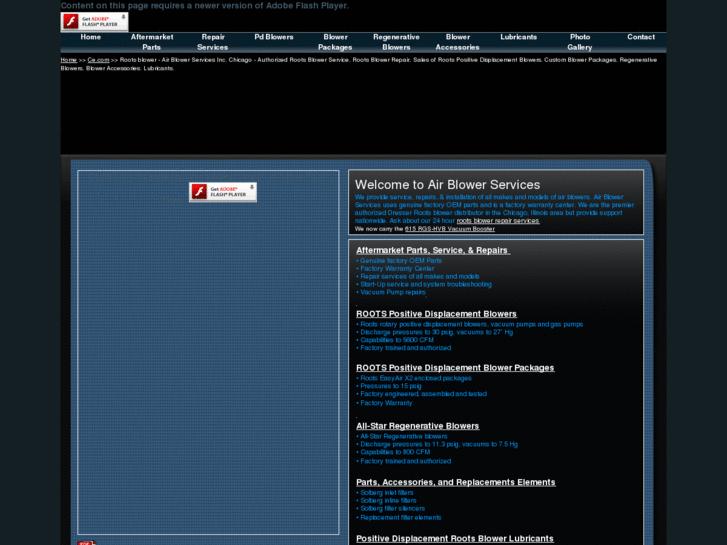Click 'Capabilities to 5600 CFM' bullet text
This screenshot has height=545, width=727.
(397, 340)
